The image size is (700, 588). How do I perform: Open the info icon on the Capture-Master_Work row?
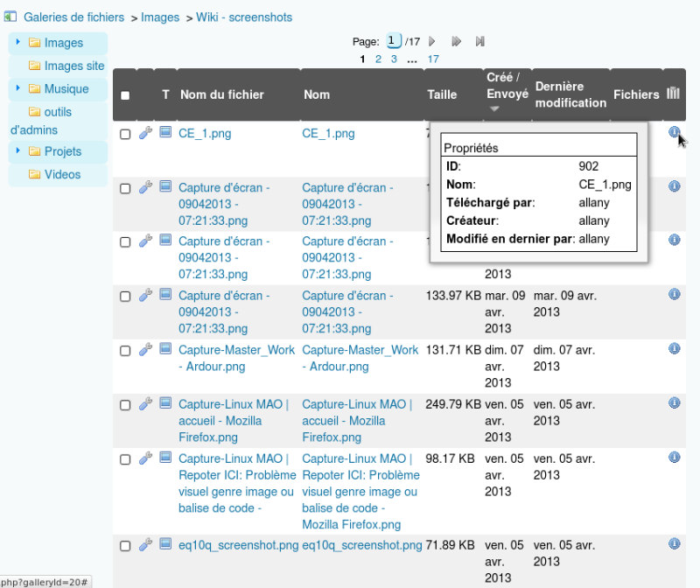coord(674,349)
